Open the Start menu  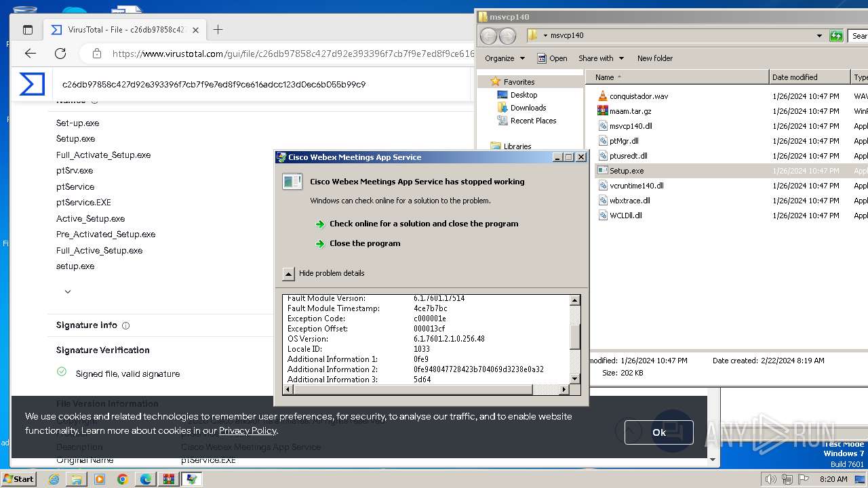(x=18, y=479)
